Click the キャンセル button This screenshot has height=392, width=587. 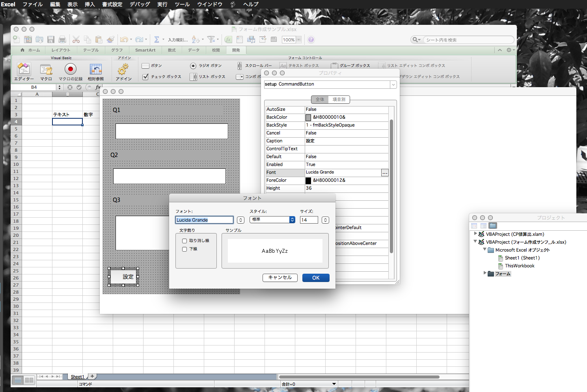click(x=280, y=278)
